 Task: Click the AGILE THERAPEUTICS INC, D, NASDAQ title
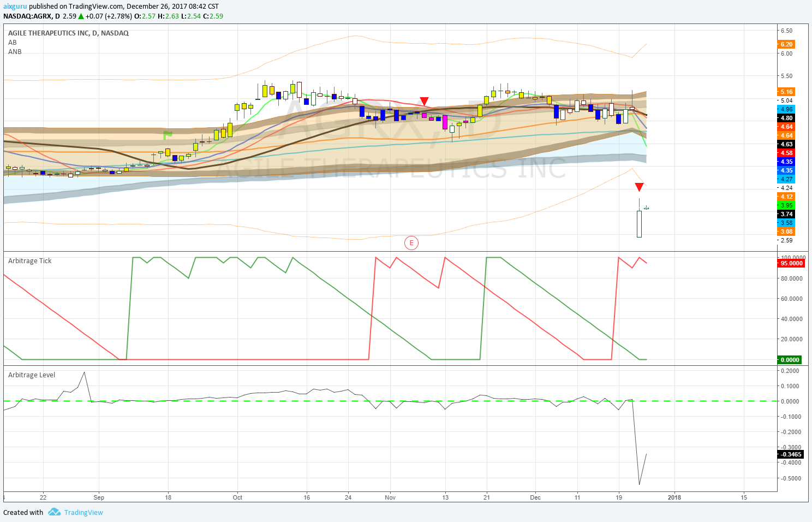pos(69,33)
